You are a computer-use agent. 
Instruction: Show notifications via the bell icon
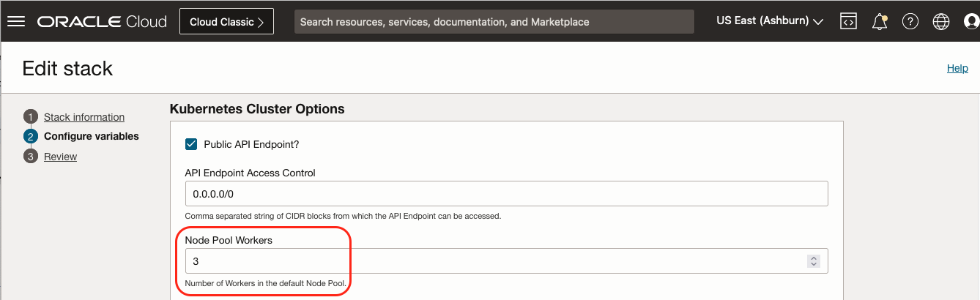(880, 21)
